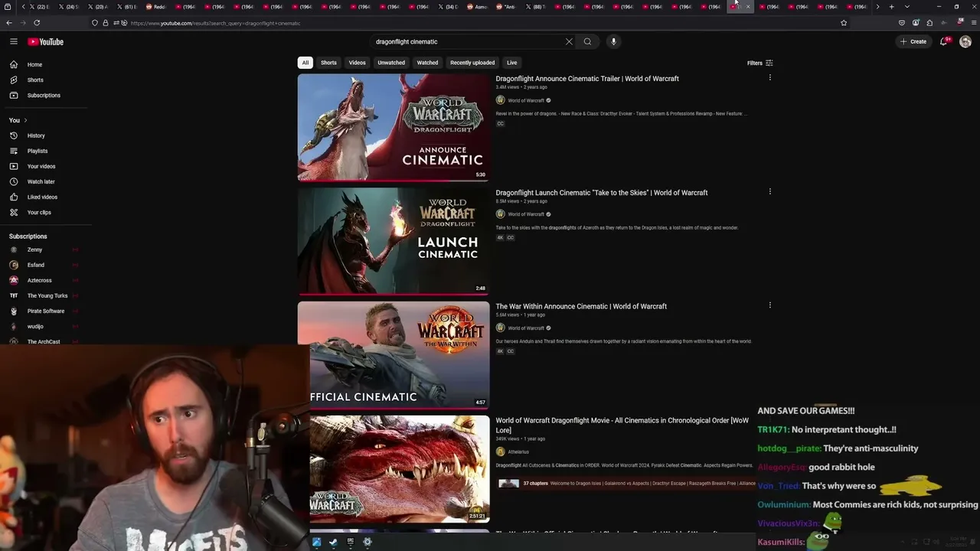Select the All filter chip

pyautogui.click(x=305, y=63)
